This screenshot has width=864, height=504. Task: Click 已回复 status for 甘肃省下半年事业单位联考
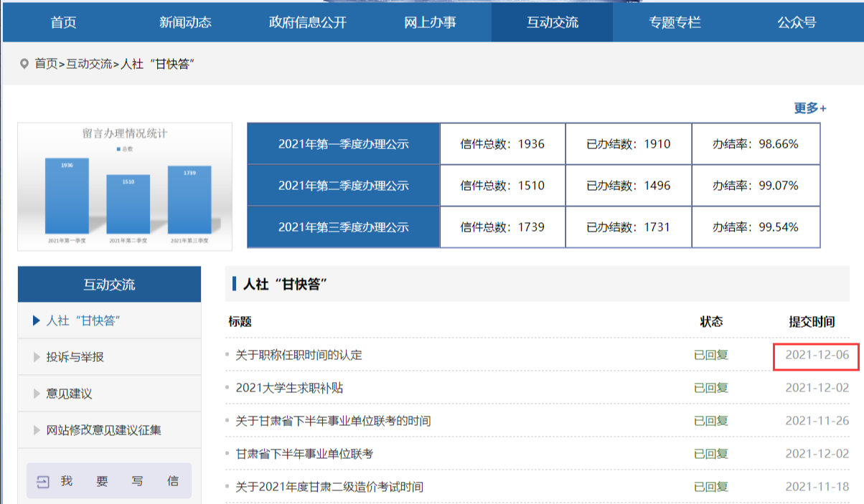pos(711,454)
